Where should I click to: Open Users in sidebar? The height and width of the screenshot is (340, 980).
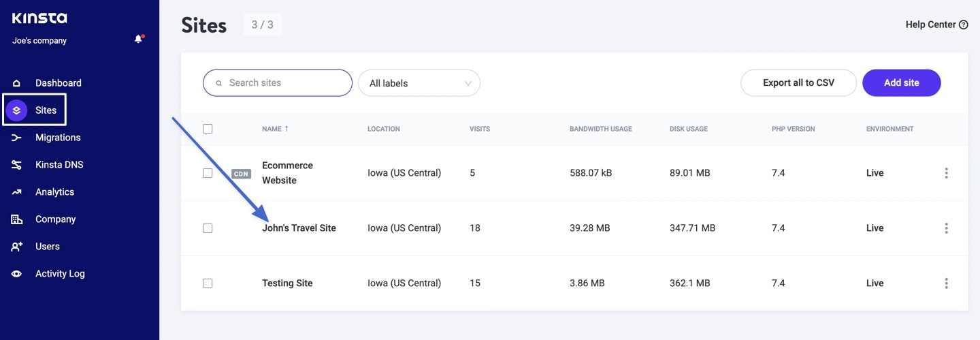(x=48, y=247)
